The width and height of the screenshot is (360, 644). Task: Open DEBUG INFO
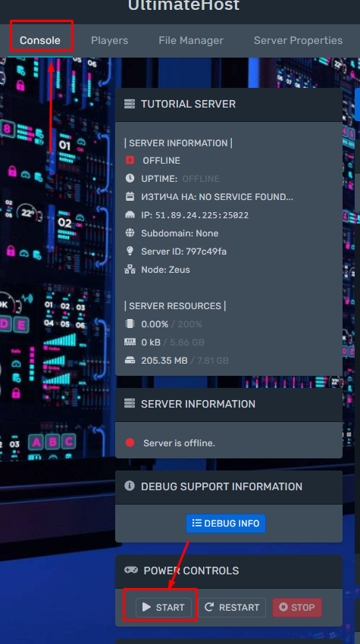point(226,524)
